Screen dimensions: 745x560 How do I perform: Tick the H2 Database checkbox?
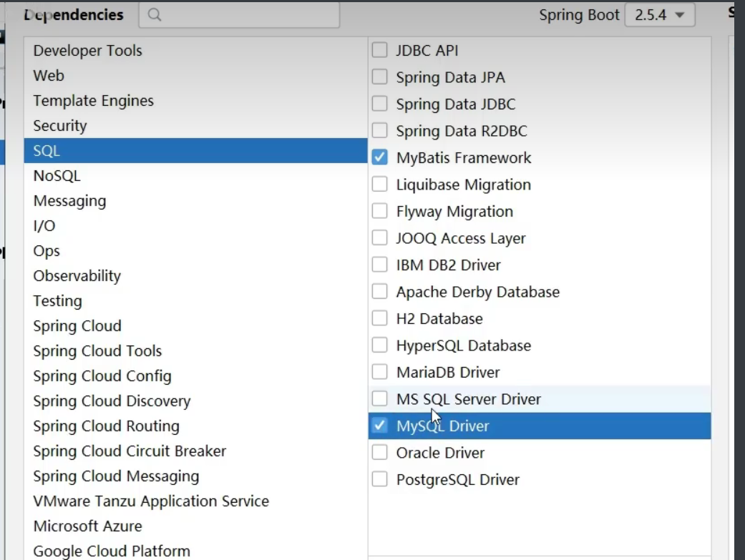(x=379, y=319)
